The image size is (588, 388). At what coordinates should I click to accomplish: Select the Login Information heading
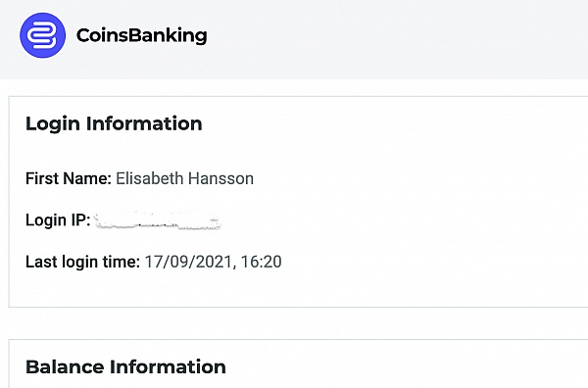pyautogui.click(x=114, y=123)
